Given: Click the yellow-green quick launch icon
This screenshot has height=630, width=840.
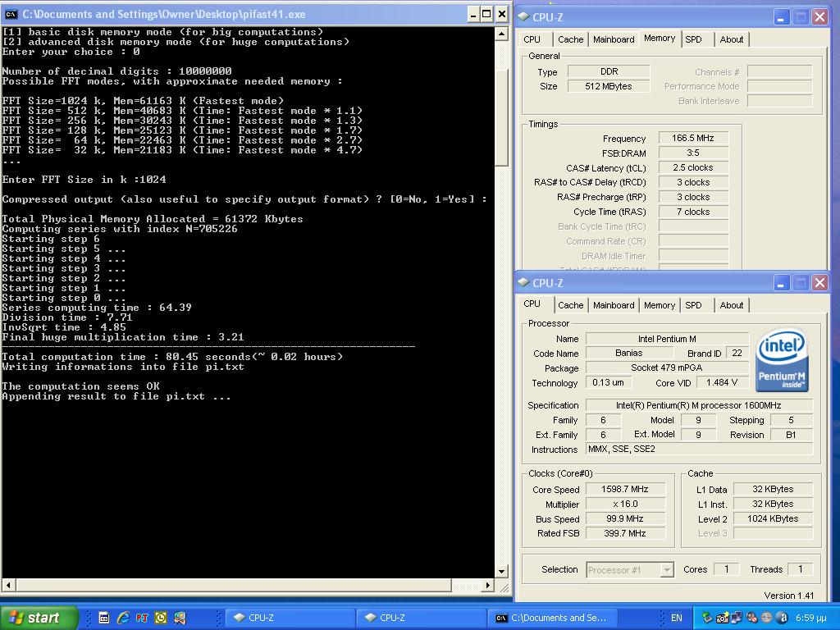Looking at the screenshot, I should click(160, 618).
